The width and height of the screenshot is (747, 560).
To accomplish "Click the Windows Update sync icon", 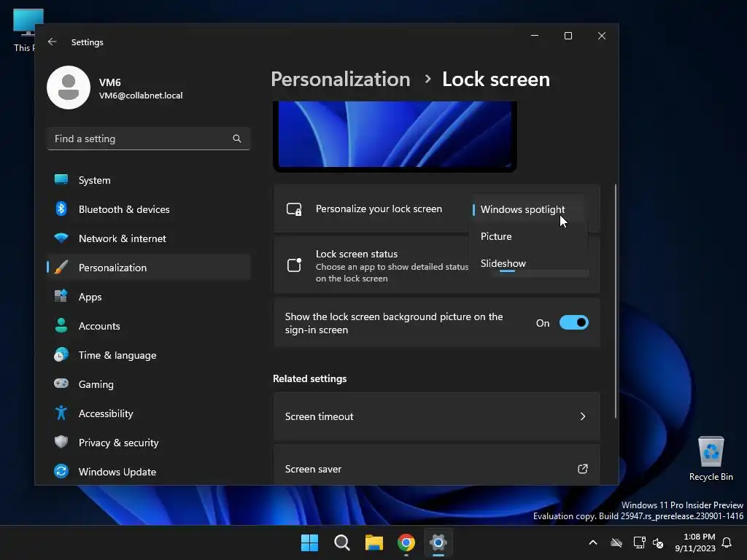I will [61, 471].
